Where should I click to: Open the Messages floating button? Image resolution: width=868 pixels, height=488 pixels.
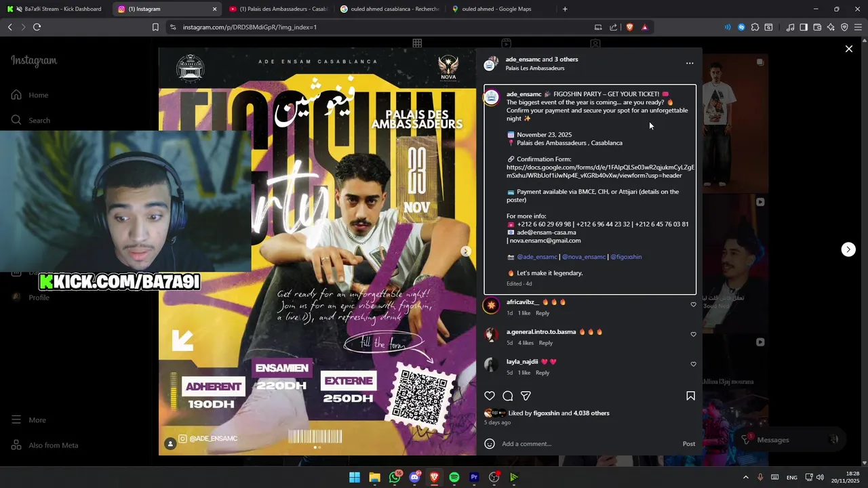(791, 440)
